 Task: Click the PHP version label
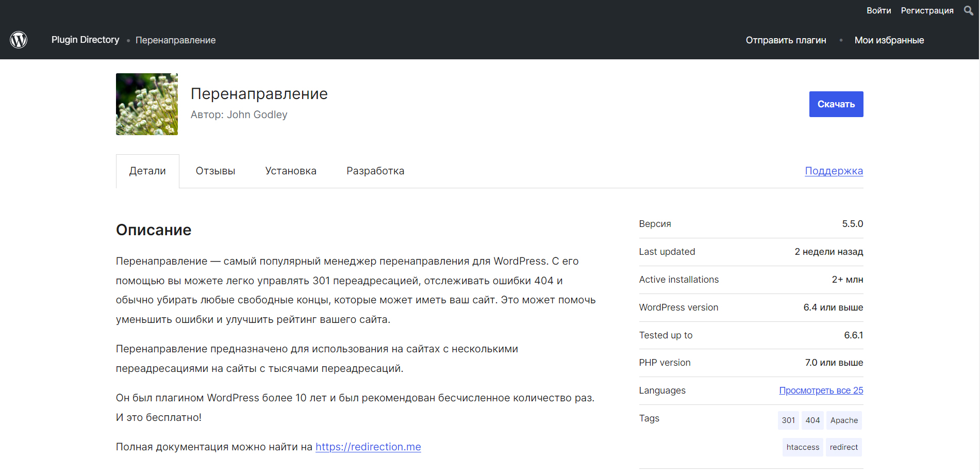665,363
